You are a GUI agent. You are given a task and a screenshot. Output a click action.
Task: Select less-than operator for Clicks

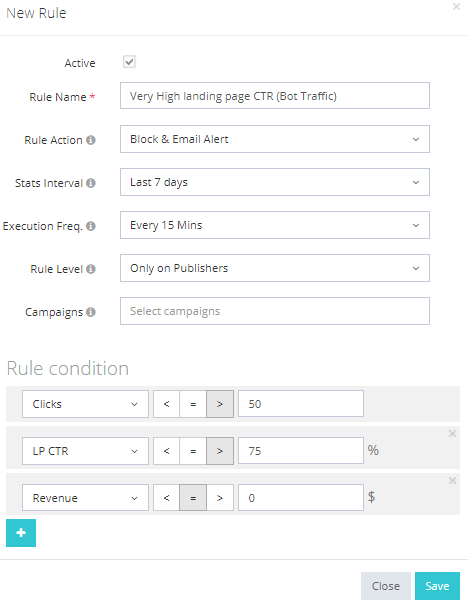tap(166, 404)
